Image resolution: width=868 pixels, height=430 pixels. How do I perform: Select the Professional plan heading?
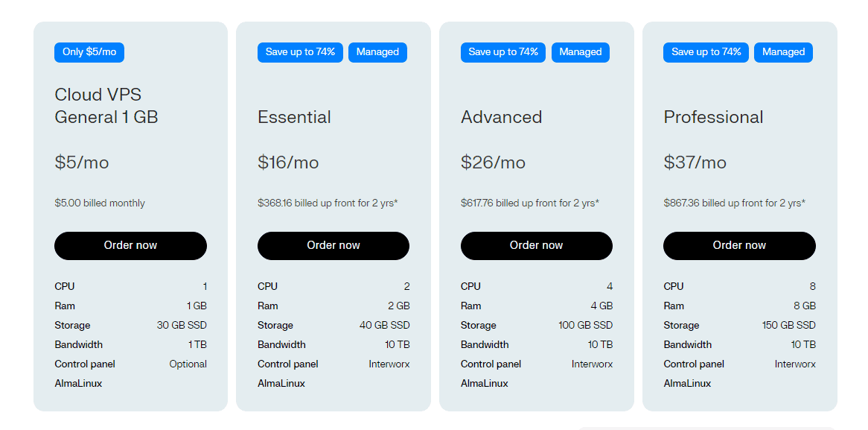click(x=713, y=117)
